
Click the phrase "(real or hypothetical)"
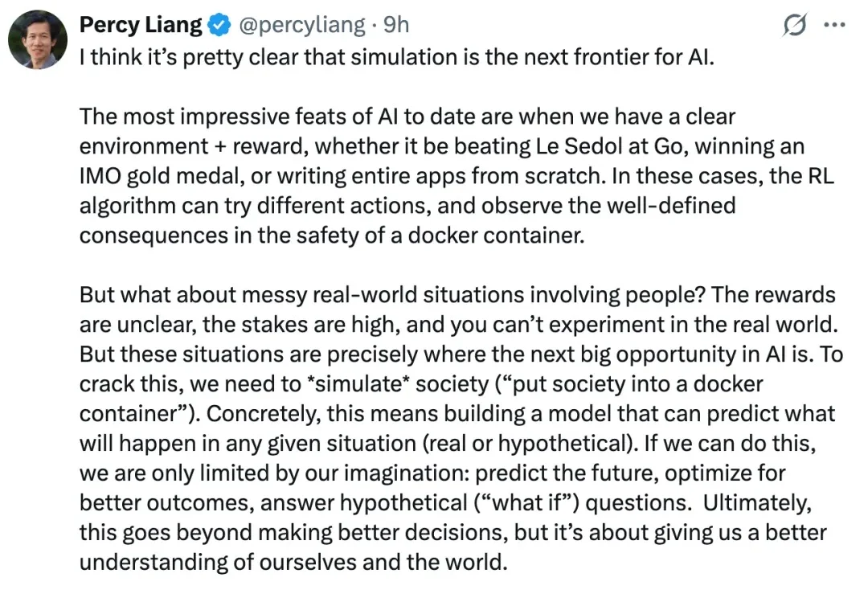(x=547, y=443)
